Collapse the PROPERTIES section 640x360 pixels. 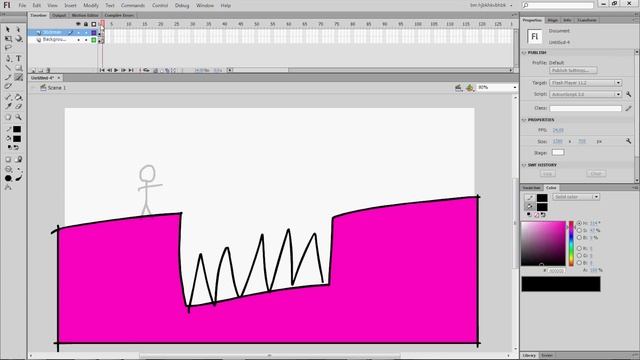(524, 120)
